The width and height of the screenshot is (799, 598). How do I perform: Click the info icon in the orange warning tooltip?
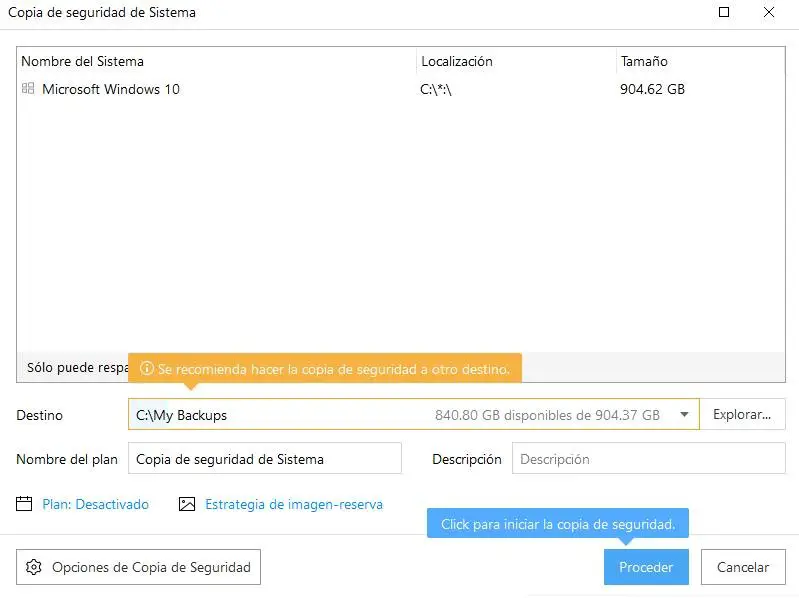click(x=146, y=369)
